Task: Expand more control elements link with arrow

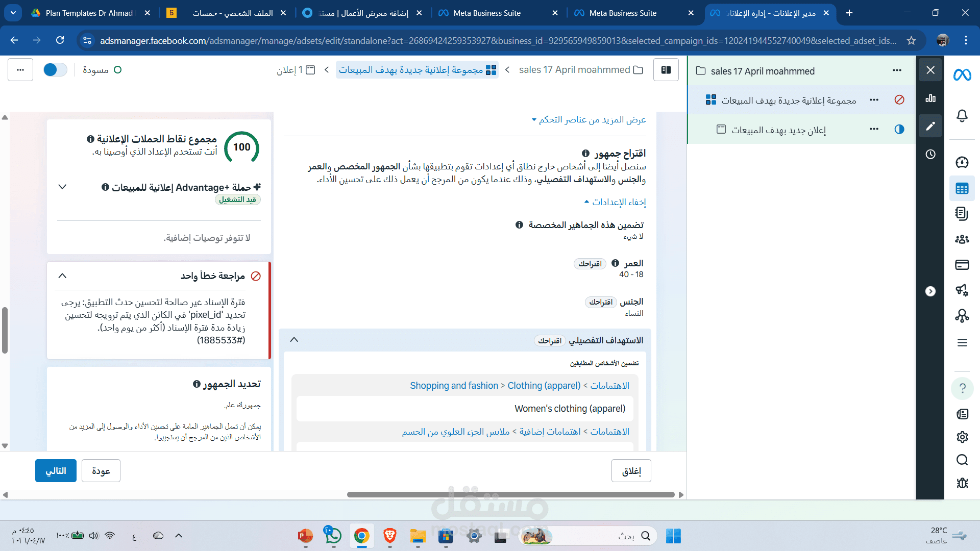Action: click(x=587, y=119)
